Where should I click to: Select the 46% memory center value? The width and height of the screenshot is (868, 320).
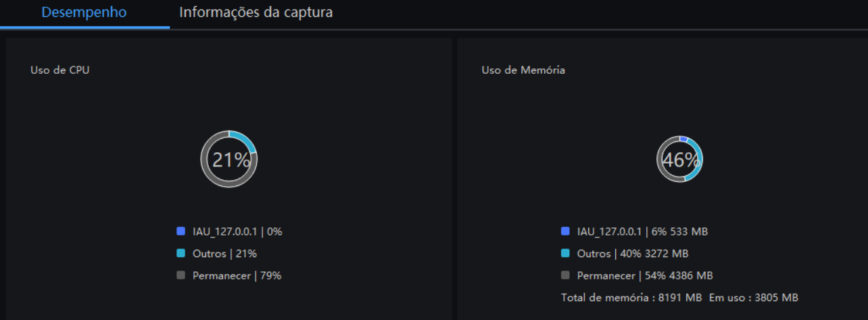point(681,160)
